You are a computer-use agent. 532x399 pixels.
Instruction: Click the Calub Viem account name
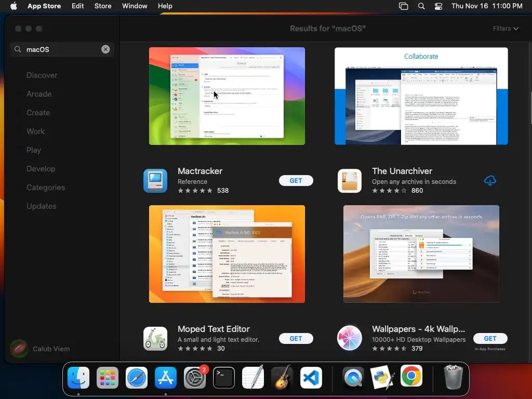pyautogui.click(x=51, y=349)
